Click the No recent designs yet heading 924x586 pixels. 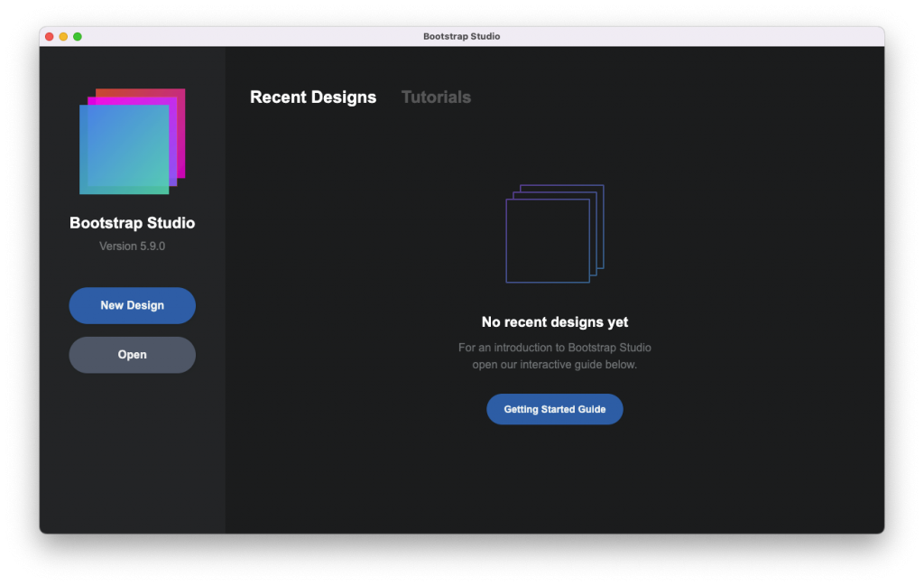(555, 321)
